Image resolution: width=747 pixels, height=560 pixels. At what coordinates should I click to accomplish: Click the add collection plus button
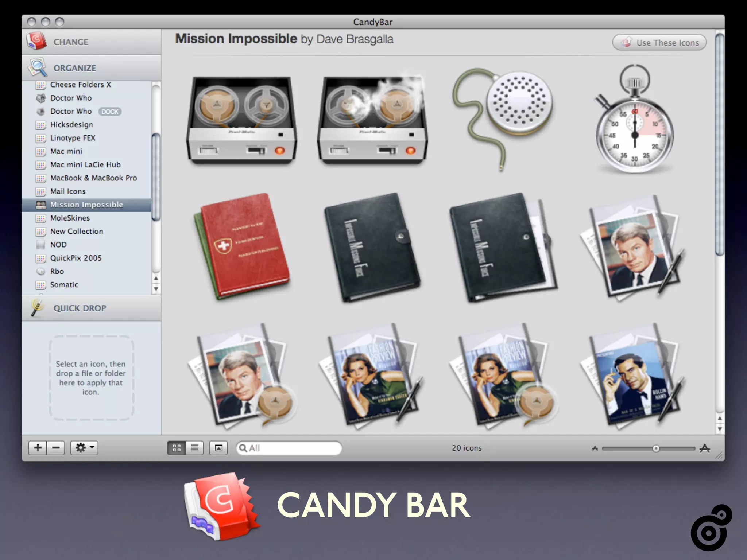38,448
